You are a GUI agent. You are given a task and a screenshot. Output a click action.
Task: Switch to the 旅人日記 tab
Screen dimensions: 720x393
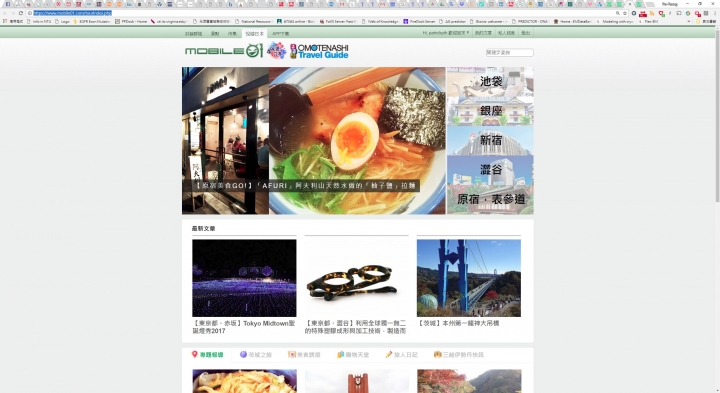(402, 354)
